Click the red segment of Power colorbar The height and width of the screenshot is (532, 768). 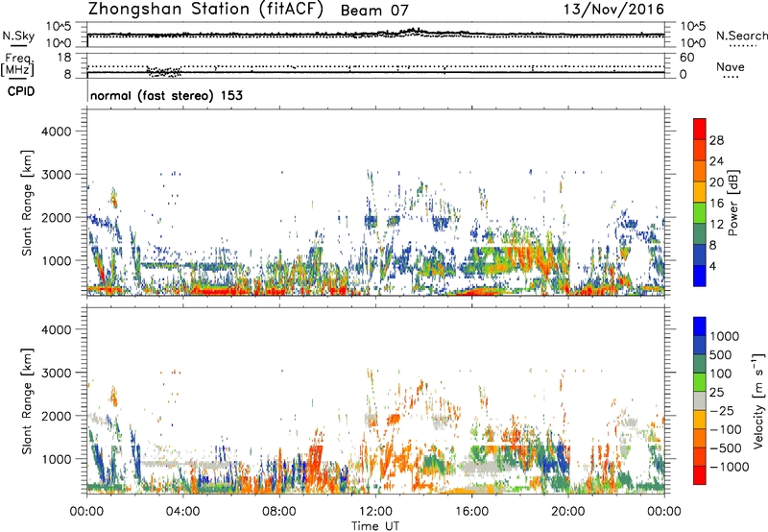[700, 129]
